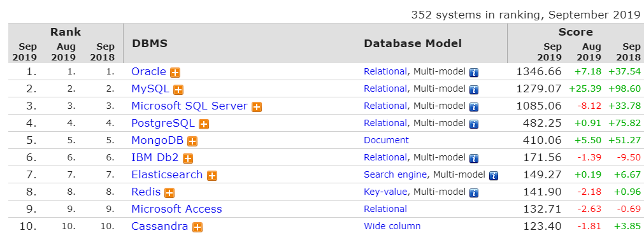Open the Relational link in Microsoft Access row
This screenshot has height=233, width=644.
pos(385,209)
